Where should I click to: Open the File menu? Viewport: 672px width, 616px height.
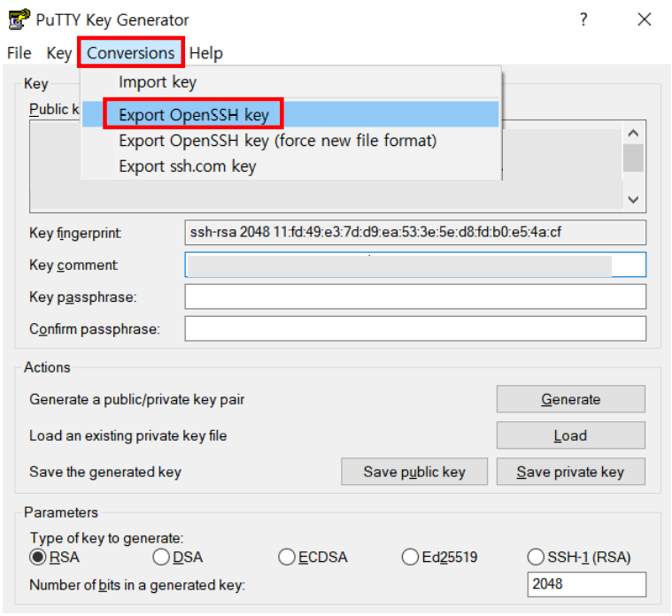tap(19, 53)
